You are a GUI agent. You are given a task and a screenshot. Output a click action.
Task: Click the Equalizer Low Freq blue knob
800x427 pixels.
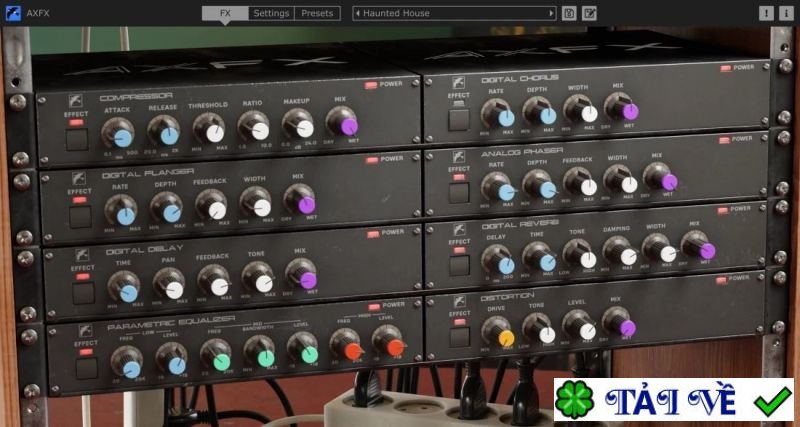tap(128, 363)
